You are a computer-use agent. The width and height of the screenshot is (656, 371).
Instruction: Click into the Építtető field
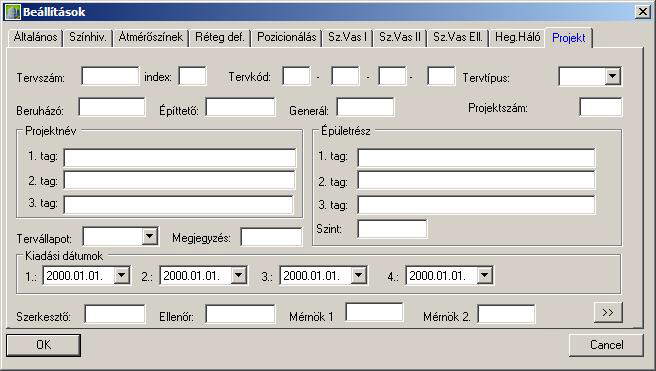click(x=240, y=107)
